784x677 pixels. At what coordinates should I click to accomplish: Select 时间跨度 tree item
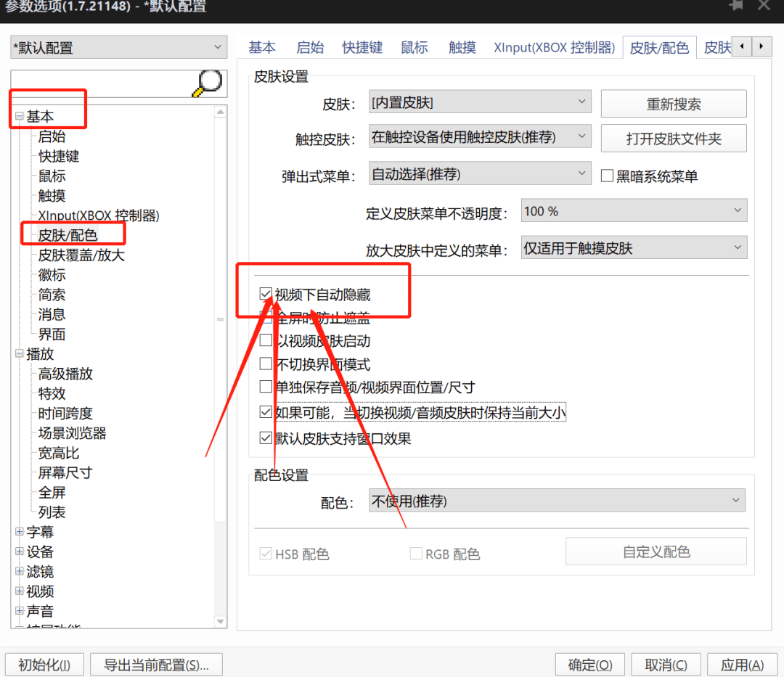[x=65, y=413]
